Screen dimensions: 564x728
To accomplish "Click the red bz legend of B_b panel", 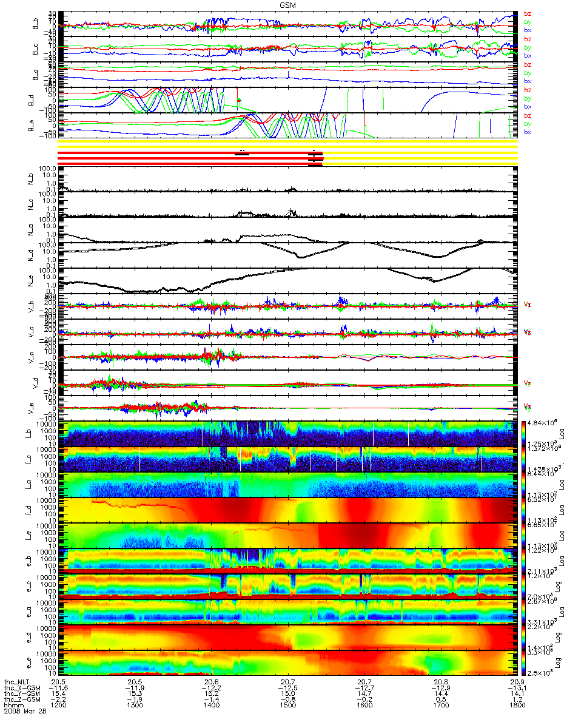I will pyautogui.click(x=527, y=13).
